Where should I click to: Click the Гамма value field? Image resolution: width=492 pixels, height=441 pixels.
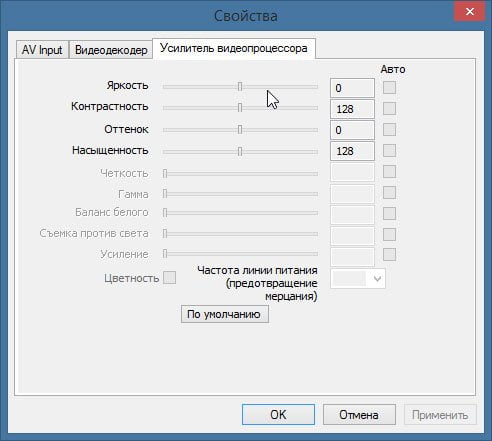point(352,193)
